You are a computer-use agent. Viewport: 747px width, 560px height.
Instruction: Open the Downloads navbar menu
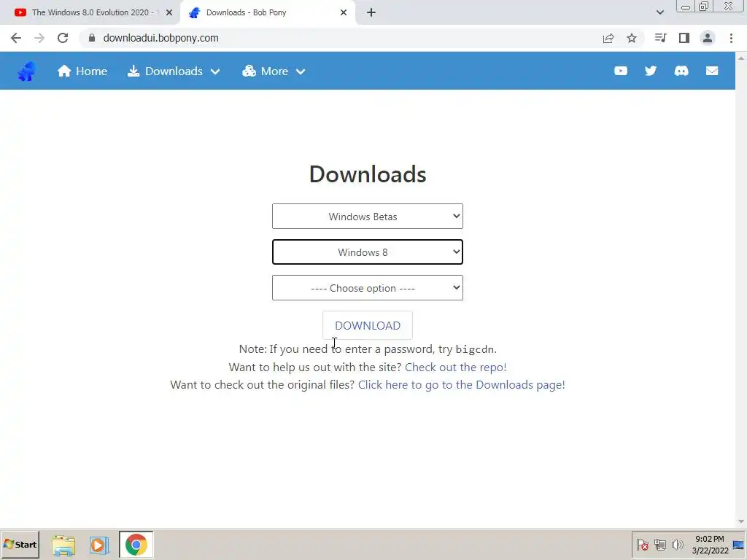point(174,71)
